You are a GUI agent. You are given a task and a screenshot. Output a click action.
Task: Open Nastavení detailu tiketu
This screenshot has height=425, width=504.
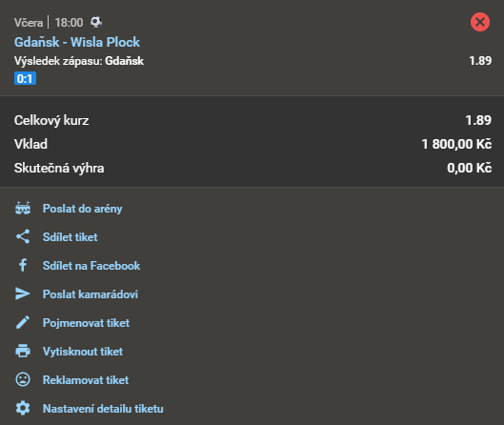103,409
